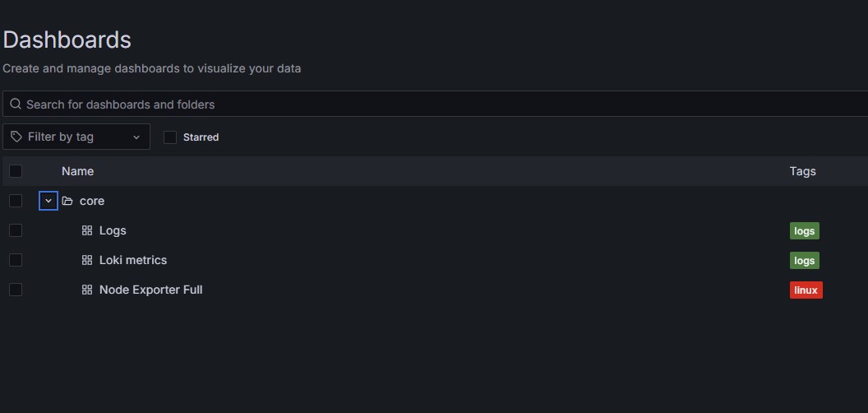Open the Node Exporter Full dashboard
This screenshot has width=868, height=413.
150,290
